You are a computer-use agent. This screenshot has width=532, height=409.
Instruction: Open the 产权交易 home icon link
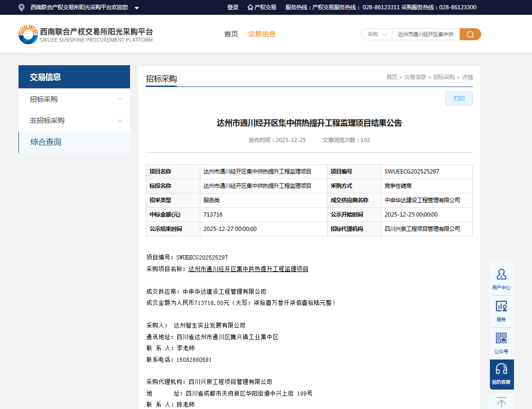pos(262,7)
